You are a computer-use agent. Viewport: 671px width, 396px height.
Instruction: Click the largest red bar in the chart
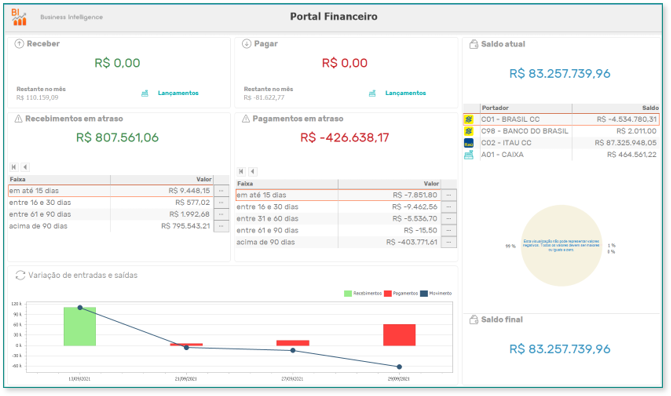(399, 335)
